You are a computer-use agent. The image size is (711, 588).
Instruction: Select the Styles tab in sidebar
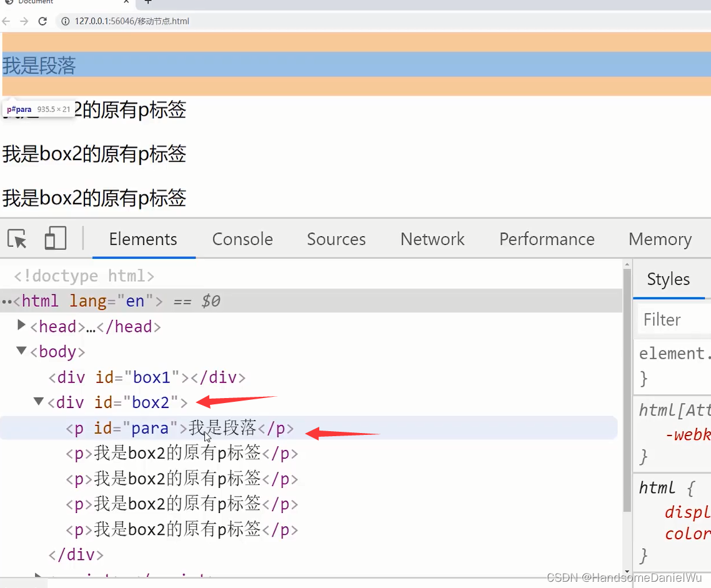tap(670, 279)
